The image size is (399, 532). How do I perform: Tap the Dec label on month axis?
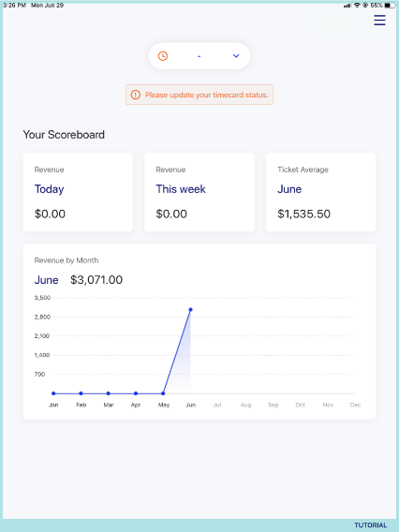[355, 405]
